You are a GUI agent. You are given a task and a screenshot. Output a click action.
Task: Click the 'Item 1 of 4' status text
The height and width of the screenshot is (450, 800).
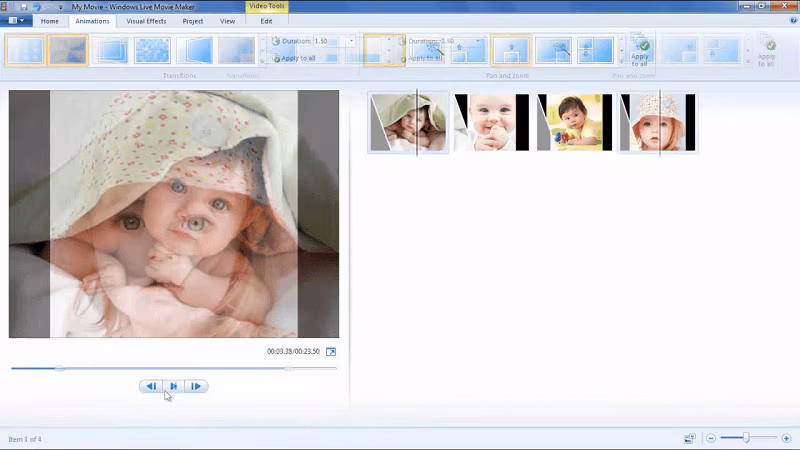pyautogui.click(x=24, y=439)
